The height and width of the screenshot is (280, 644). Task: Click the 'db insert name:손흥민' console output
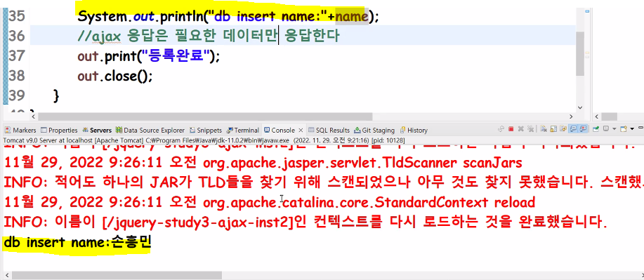77,242
